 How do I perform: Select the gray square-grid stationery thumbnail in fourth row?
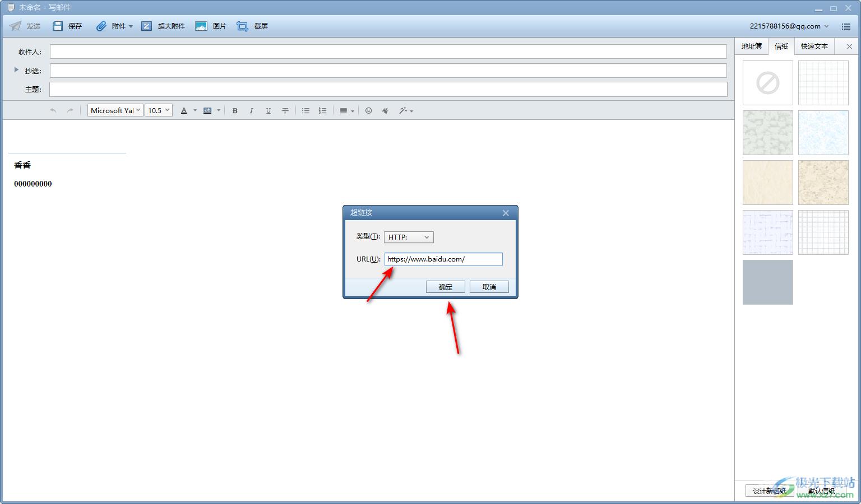pyautogui.click(x=823, y=232)
